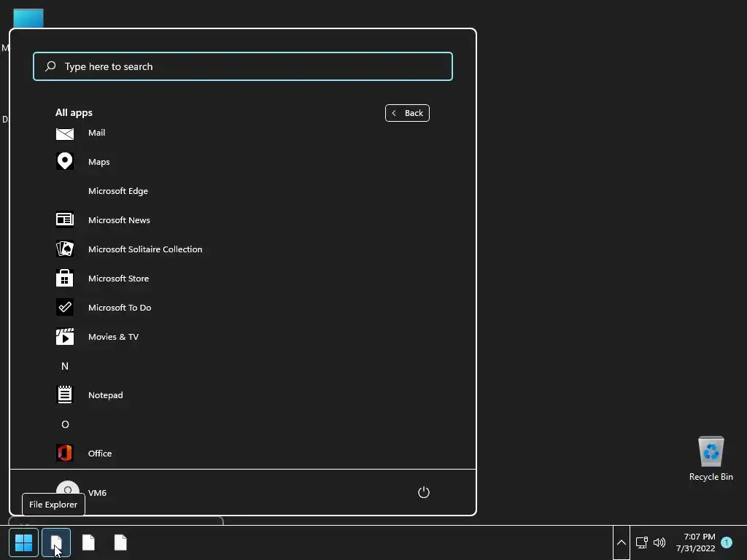Click the Microsoft News label

[x=119, y=220]
